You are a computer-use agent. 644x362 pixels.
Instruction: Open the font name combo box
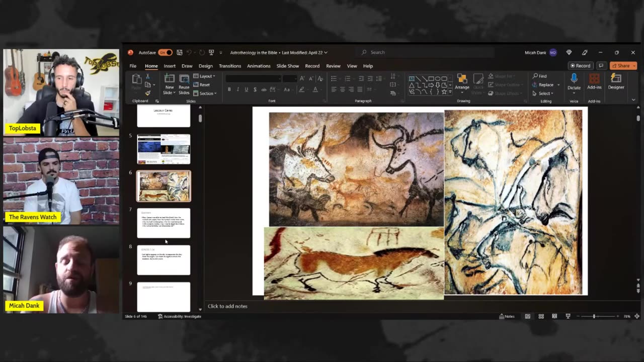tap(253, 78)
